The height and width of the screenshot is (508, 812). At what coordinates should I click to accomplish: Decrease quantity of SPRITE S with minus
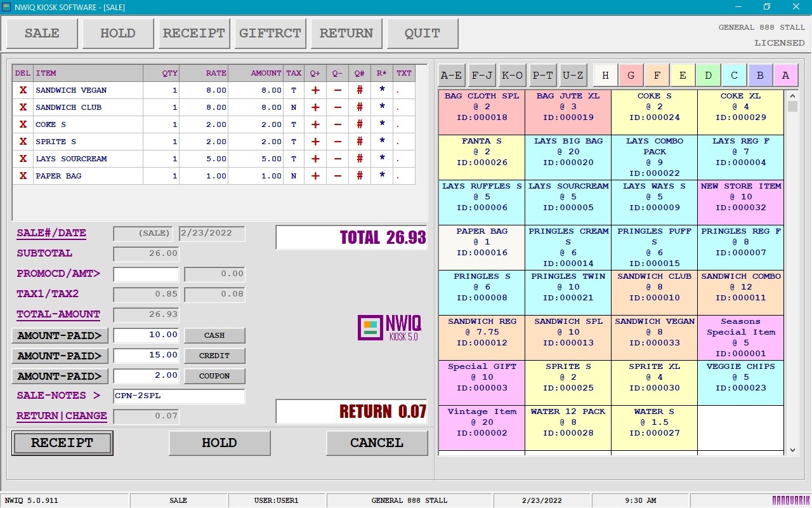(337, 142)
